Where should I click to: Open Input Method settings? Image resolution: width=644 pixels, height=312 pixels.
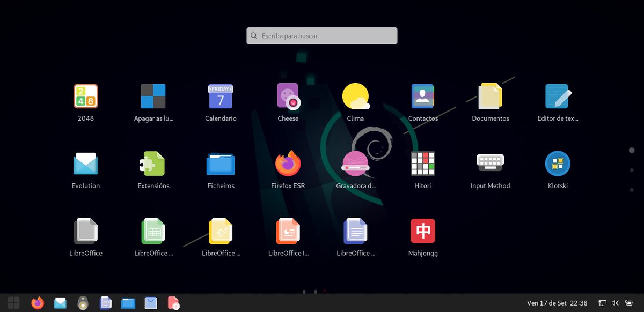tap(490, 164)
